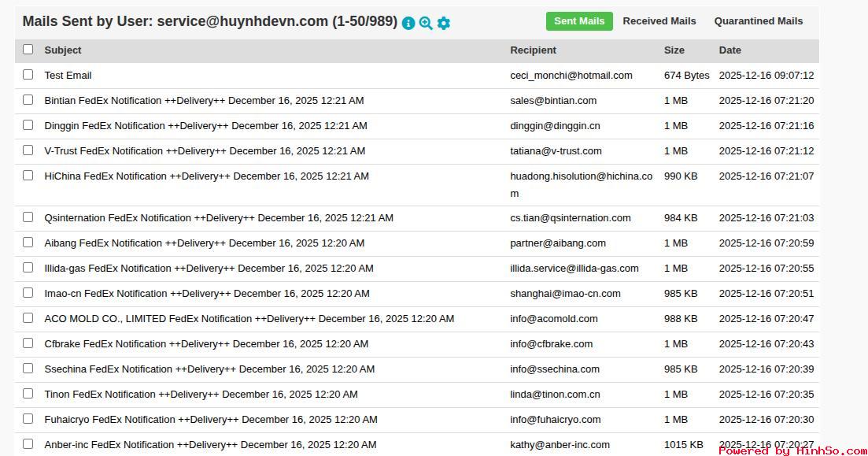The height and width of the screenshot is (456, 868).
Task: Check the Test Email row checkbox
Action: (x=28, y=75)
